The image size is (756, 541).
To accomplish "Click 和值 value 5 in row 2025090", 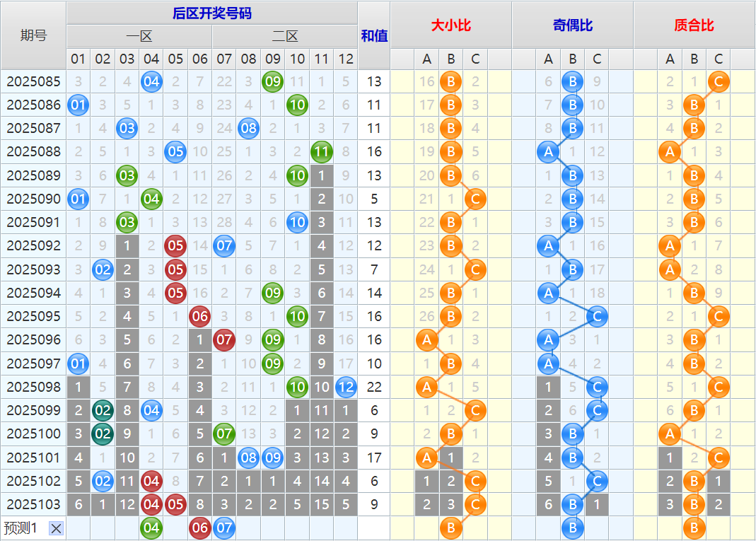I will pos(374,199).
